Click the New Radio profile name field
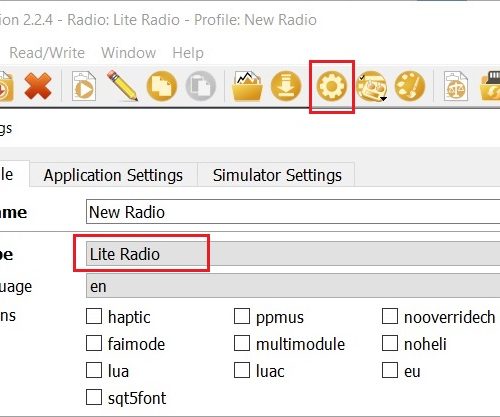The image size is (500, 417). pyautogui.click(x=293, y=212)
